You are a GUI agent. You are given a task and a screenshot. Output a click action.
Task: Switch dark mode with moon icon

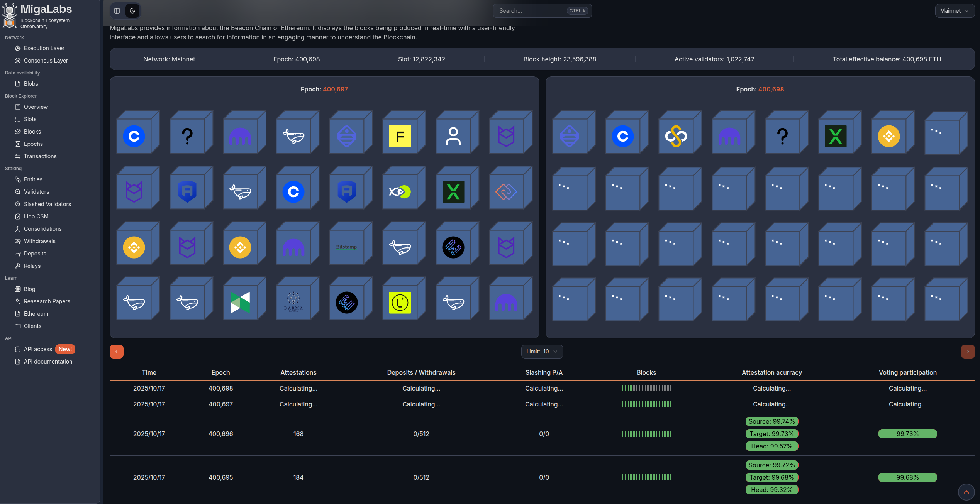click(132, 11)
